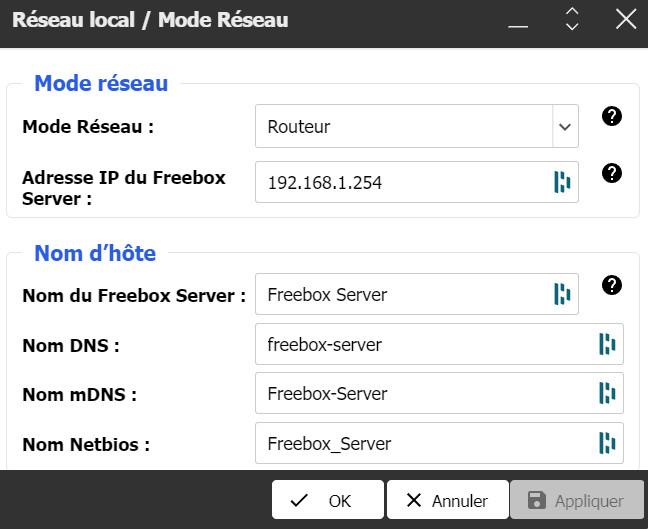Click the Nom DNS label

tap(71, 346)
